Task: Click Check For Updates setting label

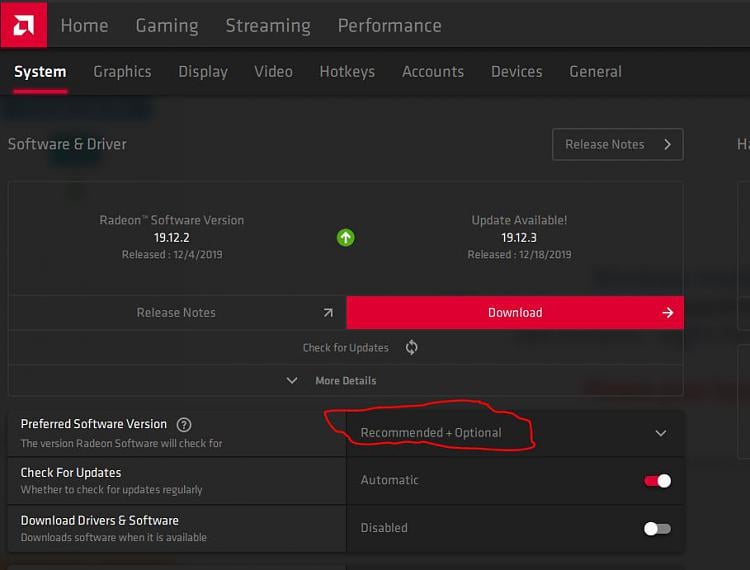Action: coord(71,472)
